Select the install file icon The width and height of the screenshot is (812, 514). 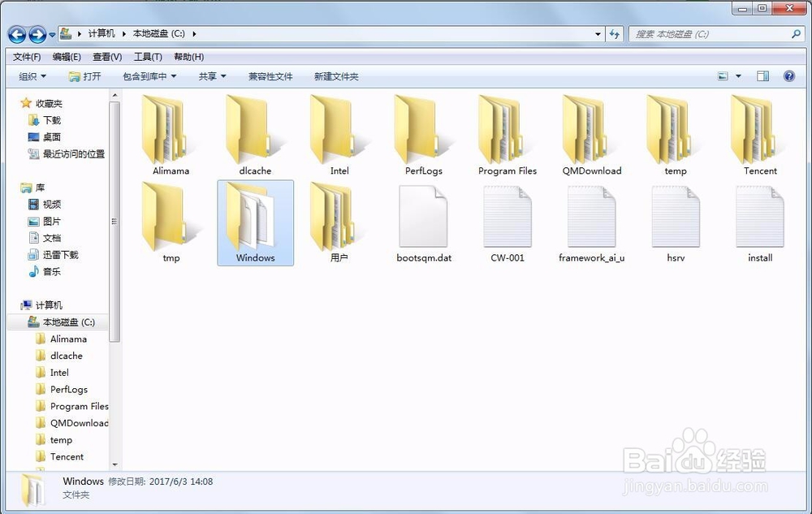(x=760, y=217)
